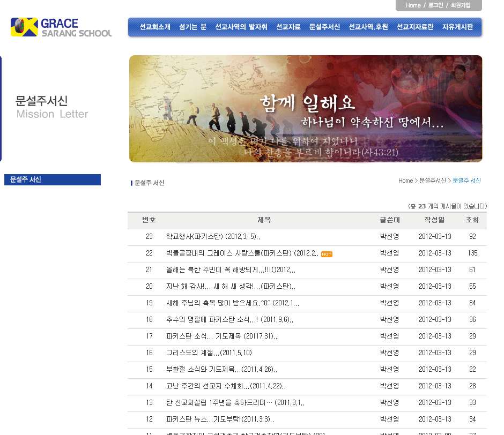Click the Mission Letter sidebar heading
This screenshot has width=504, height=435.
click(x=53, y=114)
